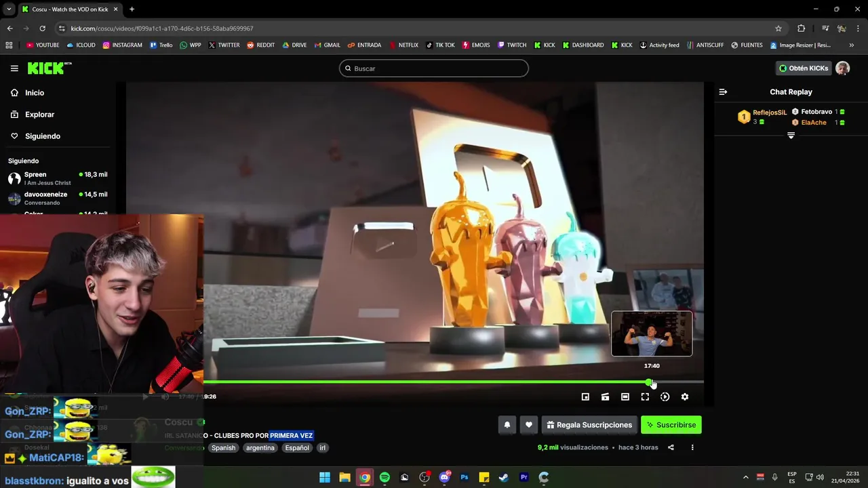Open the Activity feed bookmark

tap(659, 45)
